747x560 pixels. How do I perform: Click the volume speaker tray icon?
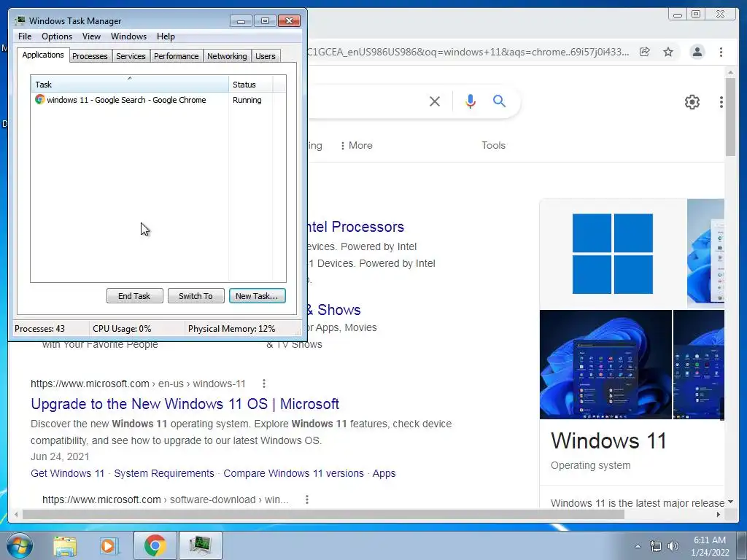click(673, 546)
